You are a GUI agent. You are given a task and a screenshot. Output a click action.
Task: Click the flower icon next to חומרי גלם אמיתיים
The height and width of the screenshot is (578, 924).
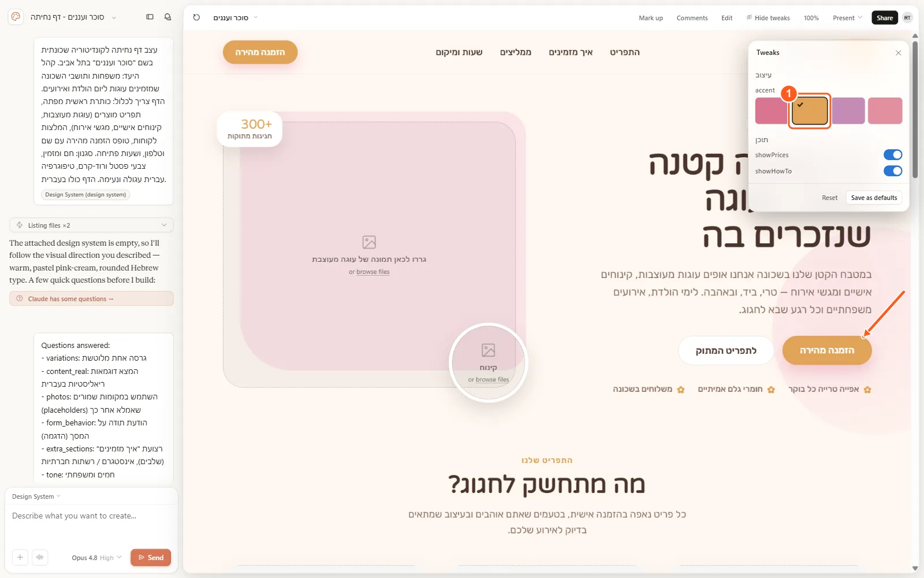pyautogui.click(x=771, y=390)
